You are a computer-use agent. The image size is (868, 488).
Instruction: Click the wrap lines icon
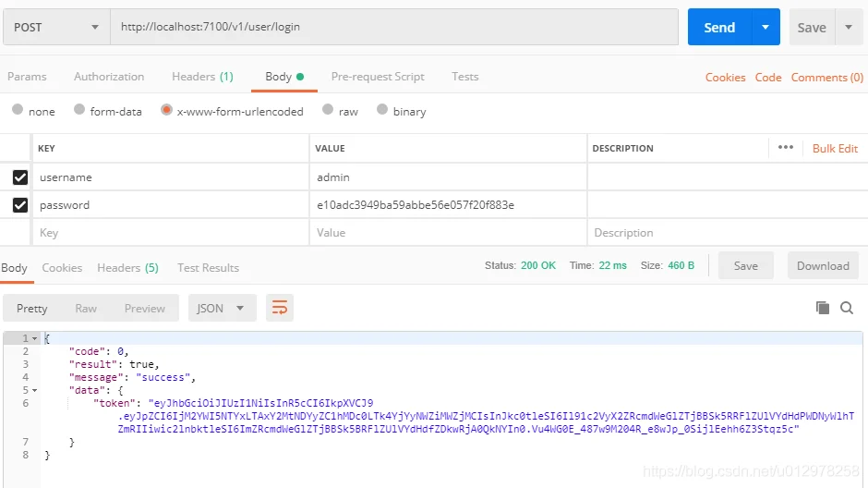[x=279, y=308]
